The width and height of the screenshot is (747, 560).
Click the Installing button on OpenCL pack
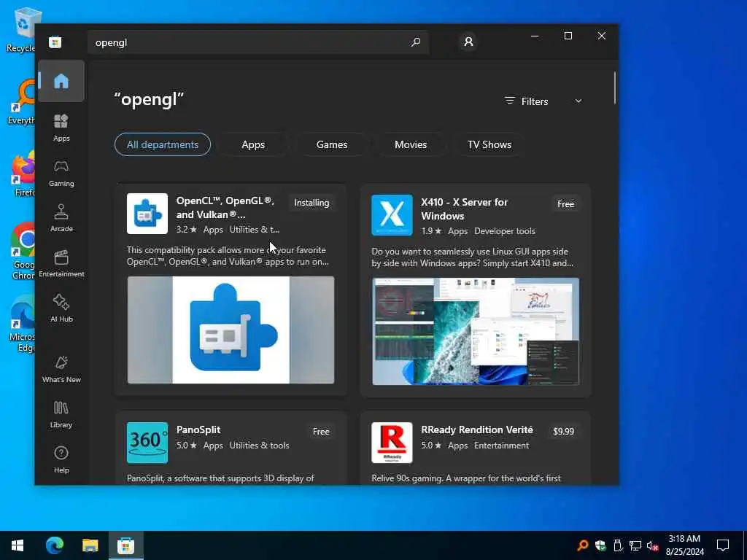[x=311, y=203]
